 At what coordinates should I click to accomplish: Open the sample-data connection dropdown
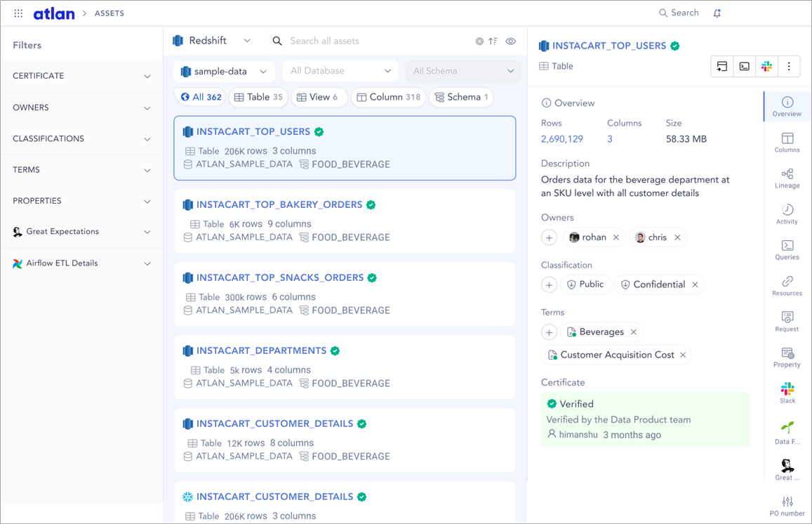(x=225, y=72)
